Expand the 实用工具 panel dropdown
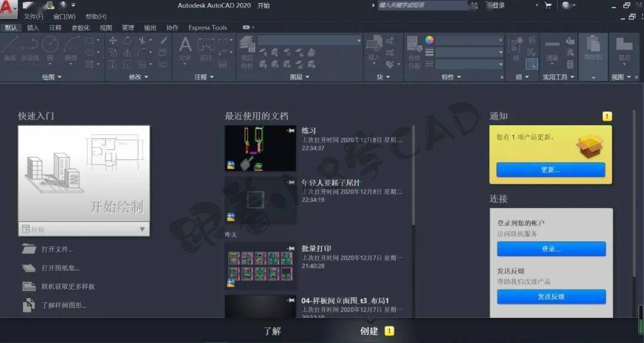This screenshot has height=343, width=644. [x=559, y=77]
